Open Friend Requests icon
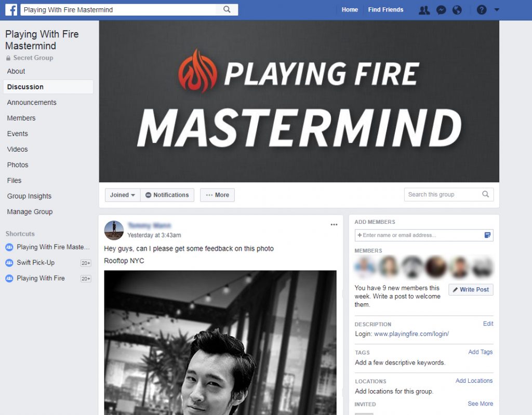The width and height of the screenshot is (532, 415). click(424, 10)
